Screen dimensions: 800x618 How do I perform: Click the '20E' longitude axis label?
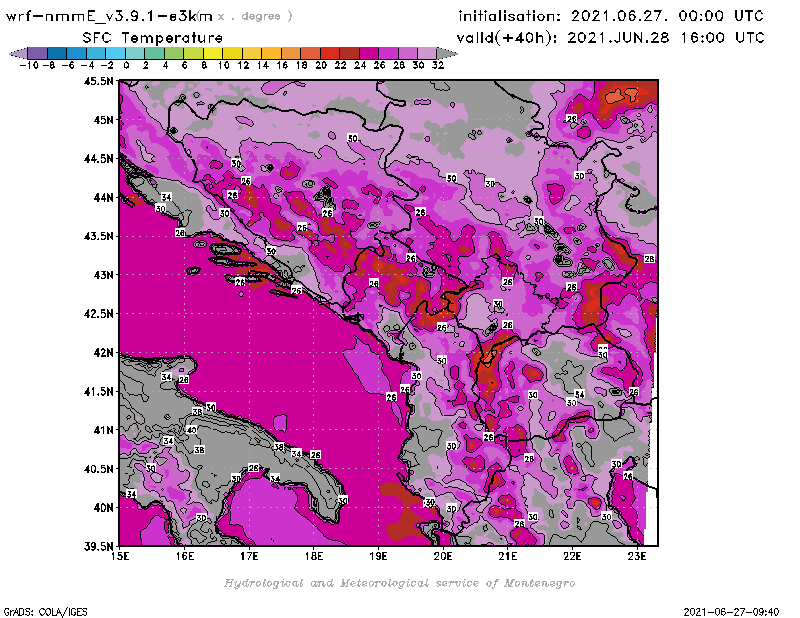coord(443,556)
